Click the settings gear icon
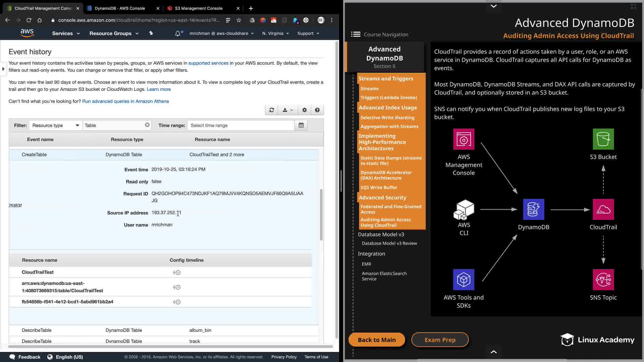 tap(304, 110)
